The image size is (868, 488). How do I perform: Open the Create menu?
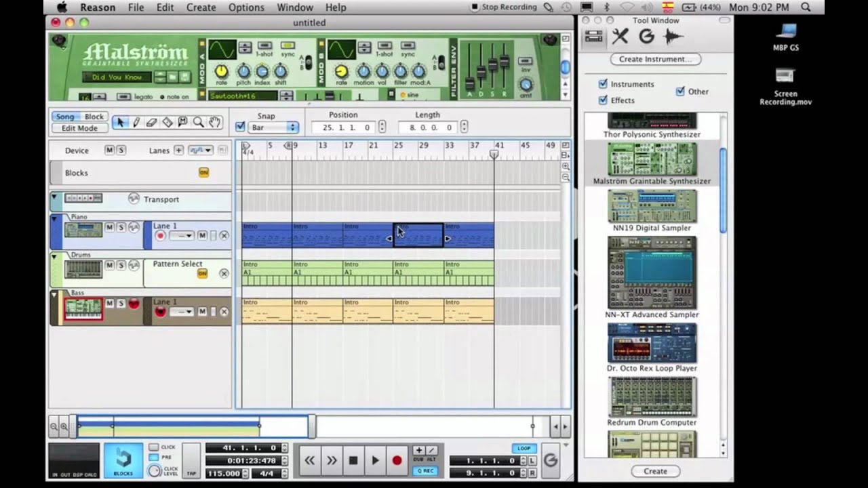(x=201, y=7)
